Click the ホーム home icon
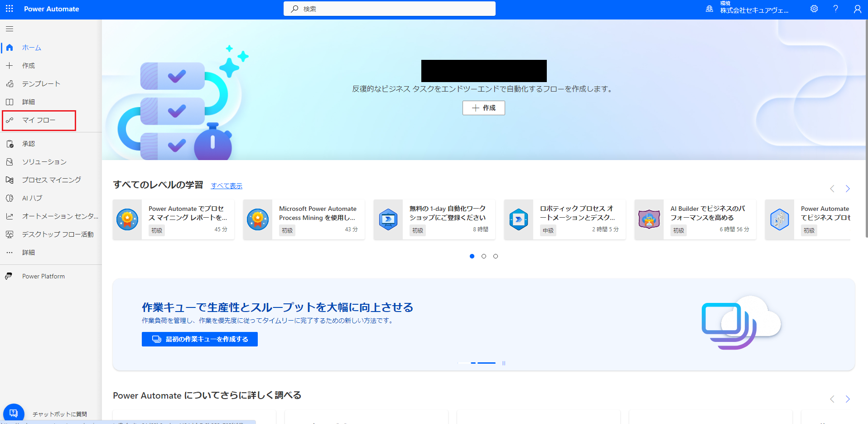 [x=10, y=48]
